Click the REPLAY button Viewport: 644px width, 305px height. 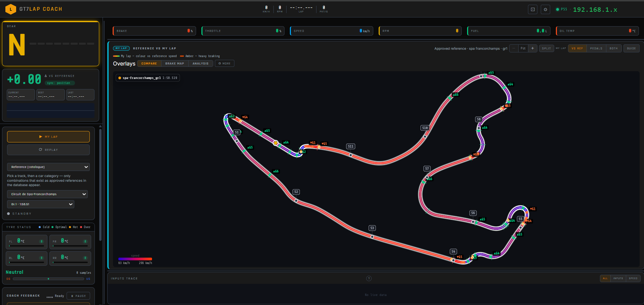[x=48, y=150]
